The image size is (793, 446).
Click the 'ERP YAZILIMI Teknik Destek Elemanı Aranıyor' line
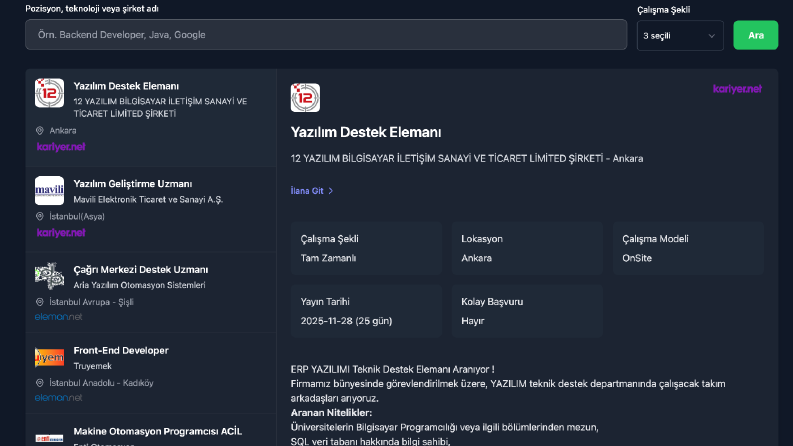click(x=392, y=369)
